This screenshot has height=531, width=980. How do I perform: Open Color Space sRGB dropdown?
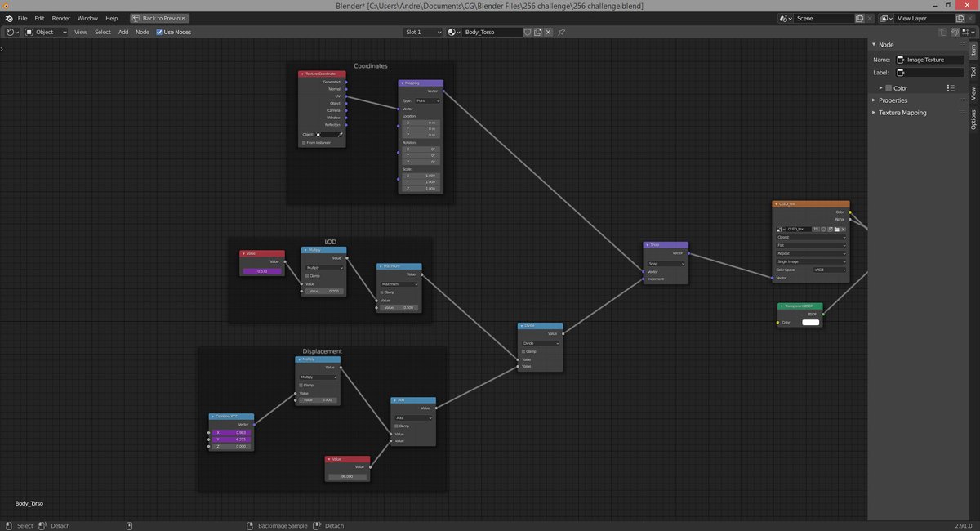(x=830, y=270)
